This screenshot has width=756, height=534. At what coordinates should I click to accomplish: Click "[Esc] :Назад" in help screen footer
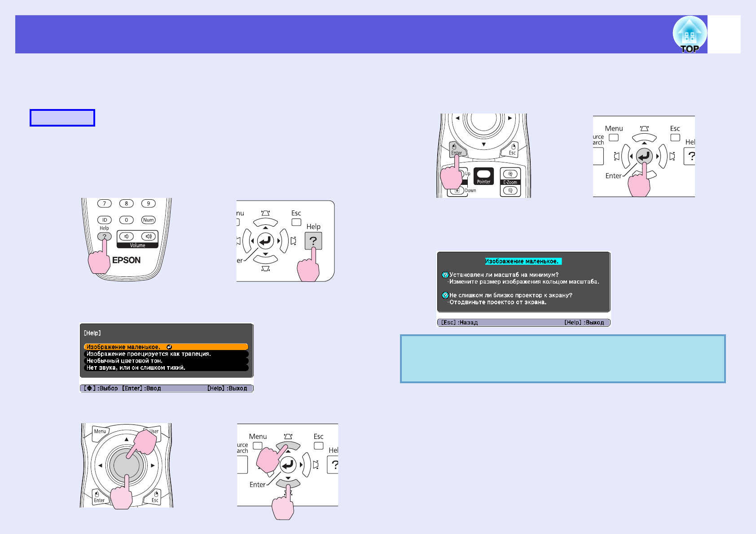click(459, 323)
